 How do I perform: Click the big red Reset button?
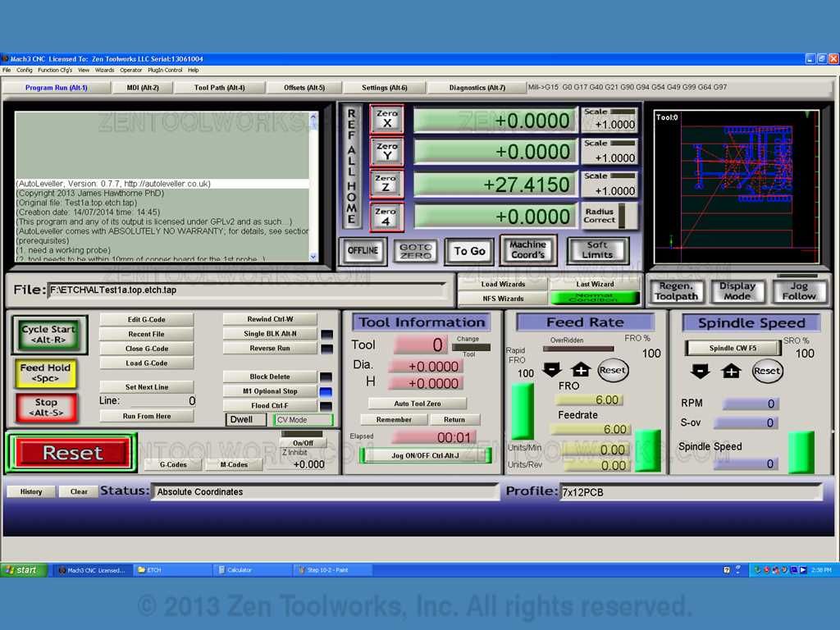coord(72,453)
